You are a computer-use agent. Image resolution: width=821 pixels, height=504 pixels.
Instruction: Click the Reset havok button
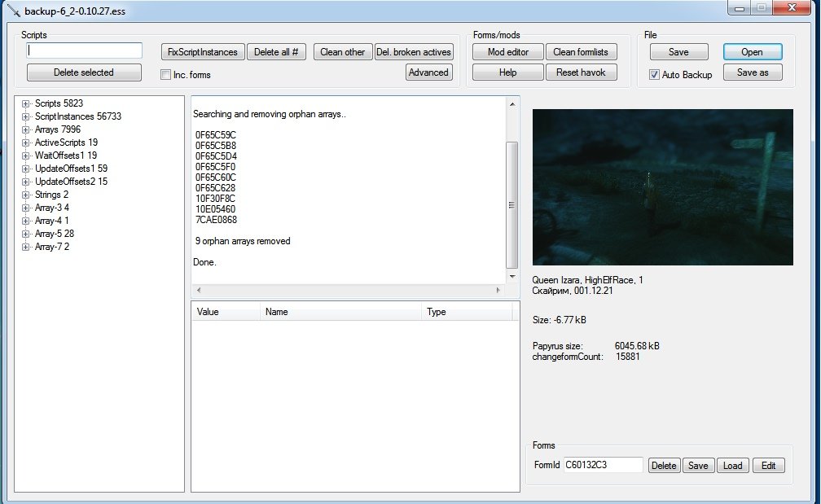coord(580,72)
